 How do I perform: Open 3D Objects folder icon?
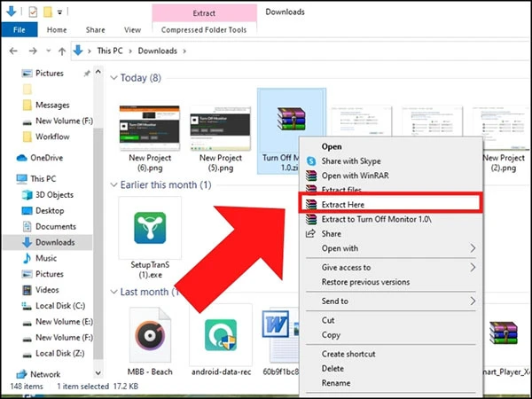click(x=27, y=195)
